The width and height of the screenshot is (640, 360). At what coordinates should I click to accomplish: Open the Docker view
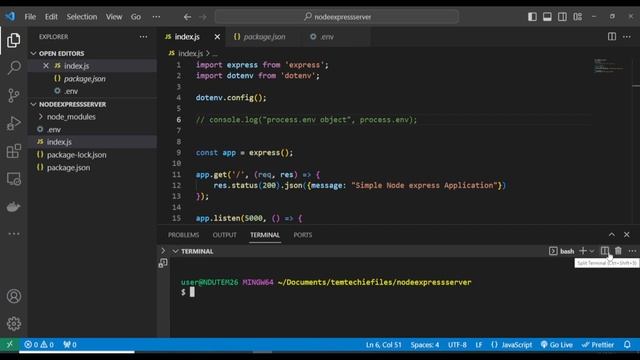tap(13, 207)
